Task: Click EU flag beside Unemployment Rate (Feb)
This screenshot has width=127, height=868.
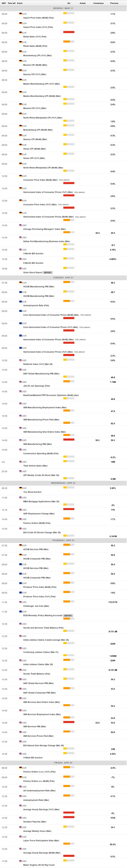Action: pos(21,302)
